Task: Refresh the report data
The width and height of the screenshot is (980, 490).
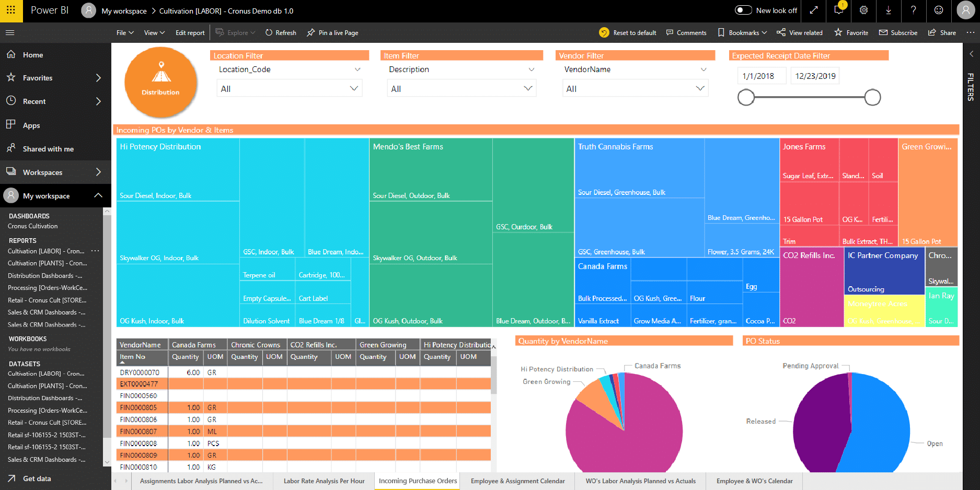Action: coord(281,32)
